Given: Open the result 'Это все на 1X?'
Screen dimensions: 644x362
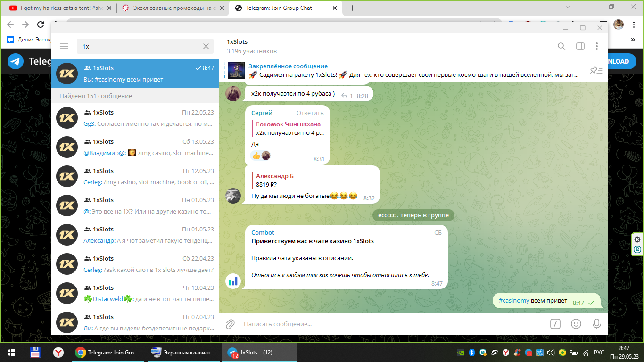Looking at the screenshot, I should (135, 206).
